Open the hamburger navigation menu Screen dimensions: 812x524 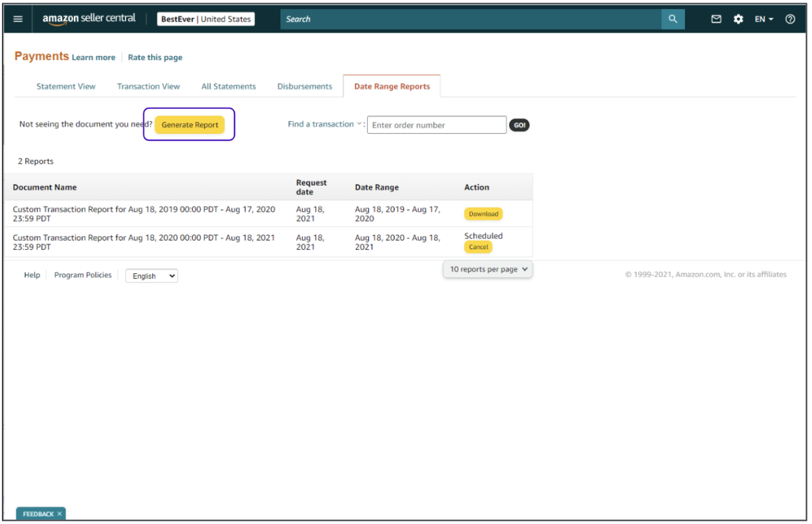pyautogui.click(x=18, y=19)
